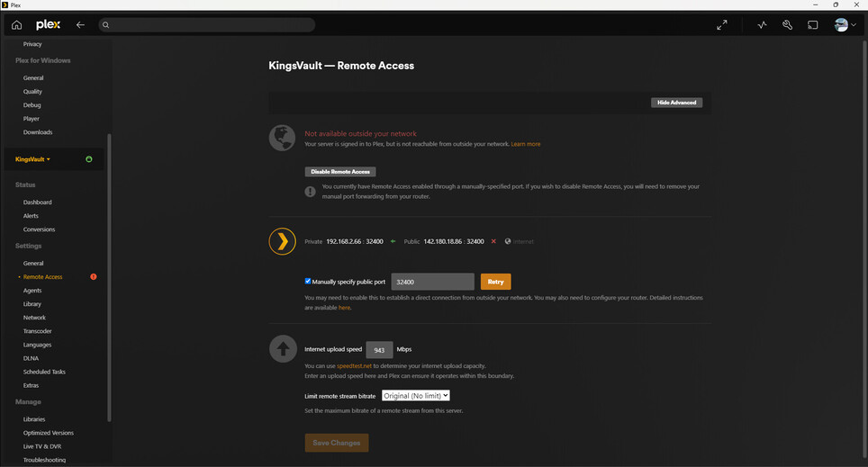The image size is (868, 467).
Task: Open Network settings
Action: point(34,318)
